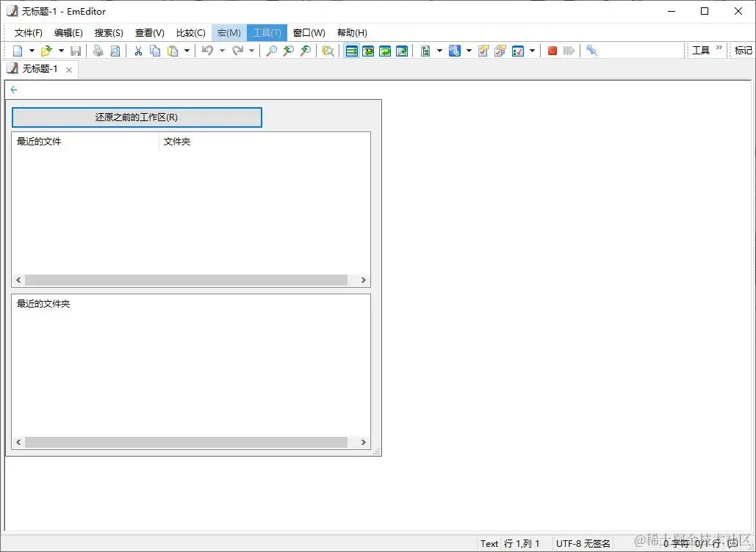Click the 标记 toolbar label
The width and height of the screenshot is (756, 552).
(743, 51)
